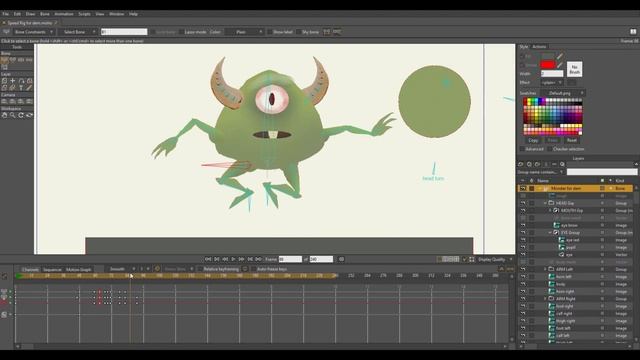Viewport: 640px width, 360px height.
Task: Open the Swatches Default.png dropdown
Action: point(563,93)
